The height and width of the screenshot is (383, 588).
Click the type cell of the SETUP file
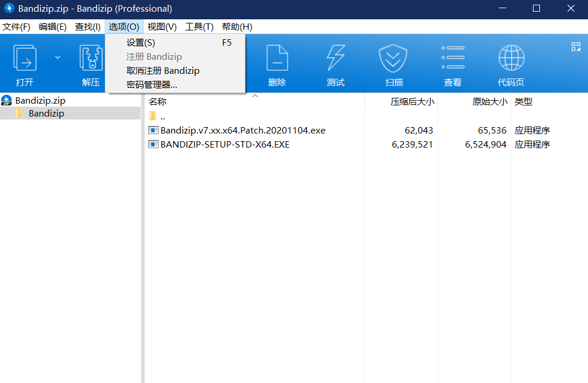532,145
